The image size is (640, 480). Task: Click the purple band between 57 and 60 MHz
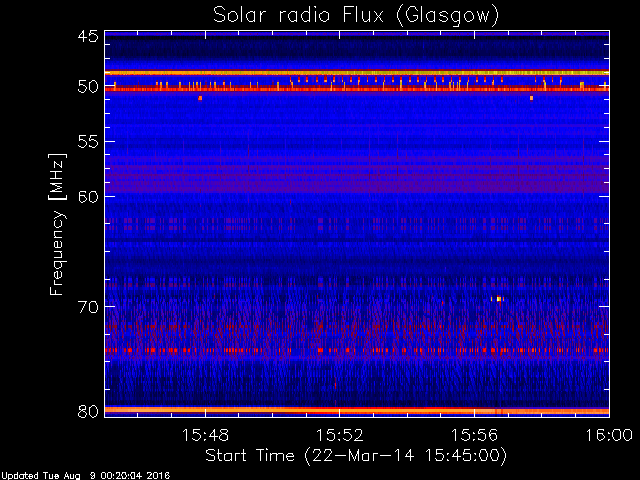click(x=357, y=178)
